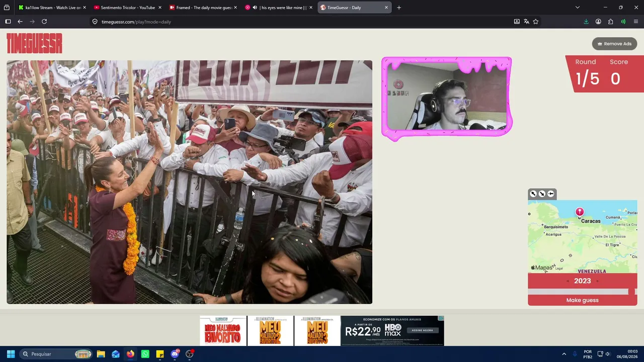This screenshot has height=362, width=644.
Task: Open the Meu Malvado Favorito 2 ad poster
Action: tap(270, 331)
